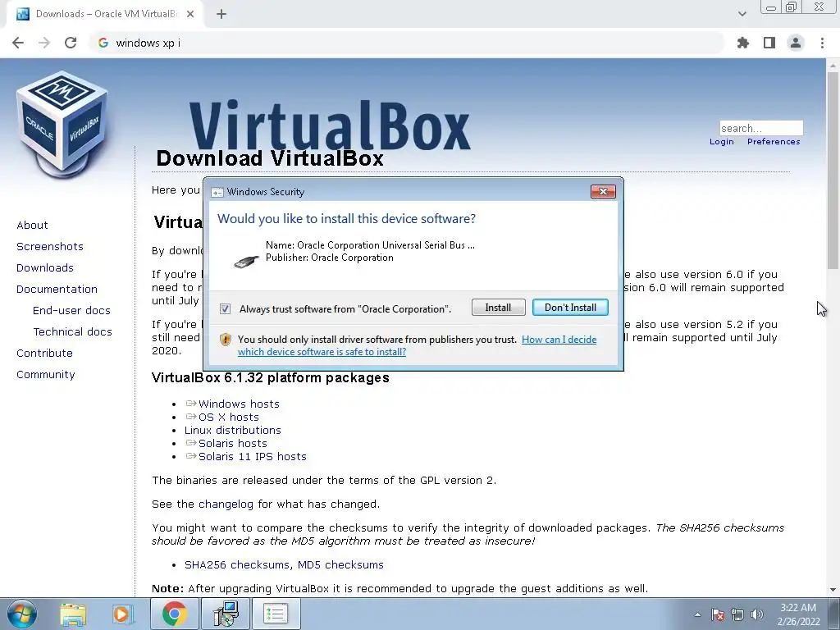Click the Google icon in address bar
The height and width of the screenshot is (630, 840).
(103, 43)
